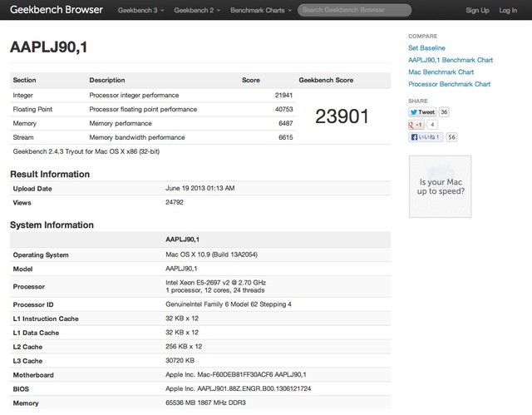Expand the Geekbench 2 dropdown menu

(197, 10)
